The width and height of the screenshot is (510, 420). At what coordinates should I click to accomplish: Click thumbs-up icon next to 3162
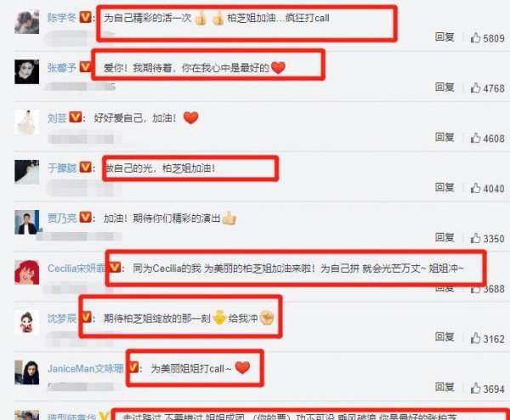(x=475, y=338)
